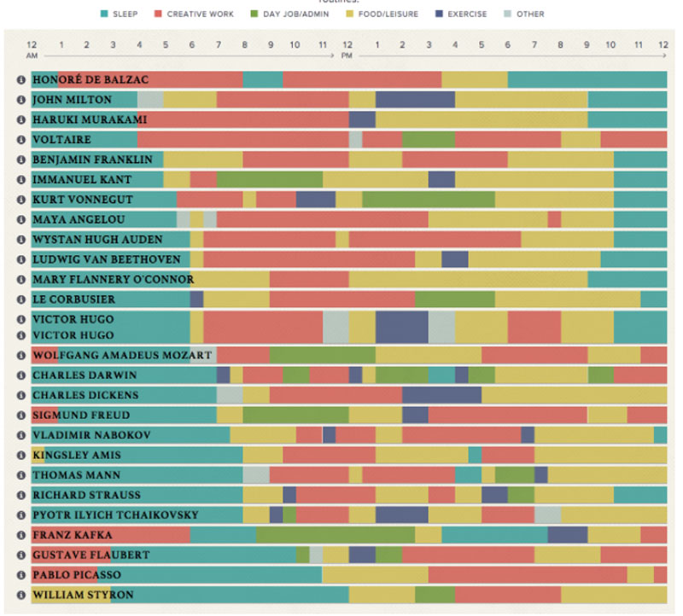Open info icon beside John Milton
683x616 pixels.
tap(20, 100)
